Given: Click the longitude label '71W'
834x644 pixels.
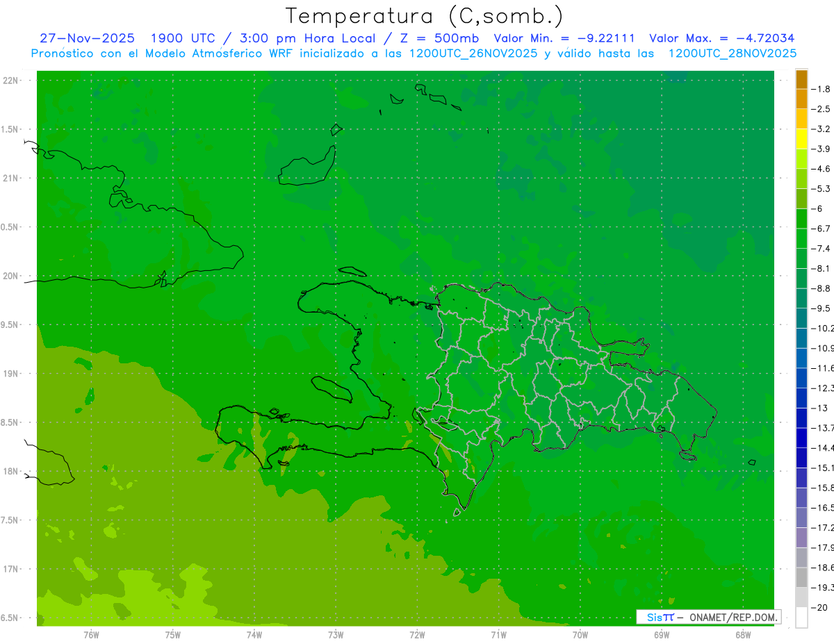Looking at the screenshot, I should [498, 634].
